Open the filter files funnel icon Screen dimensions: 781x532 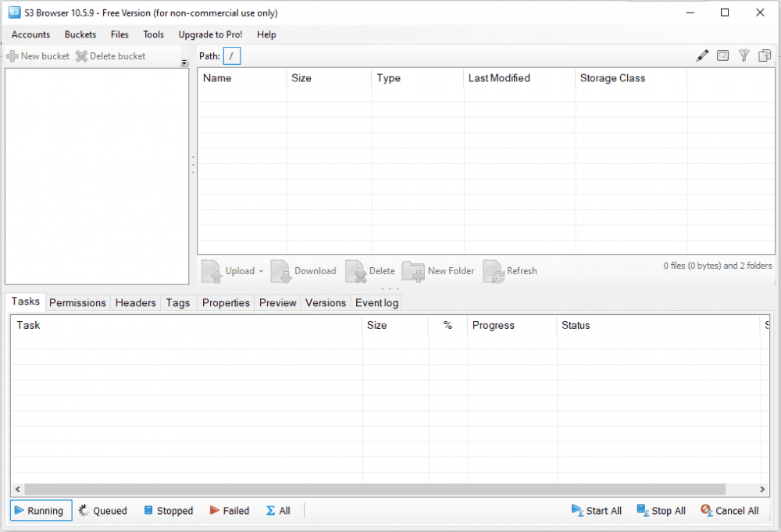coord(744,55)
